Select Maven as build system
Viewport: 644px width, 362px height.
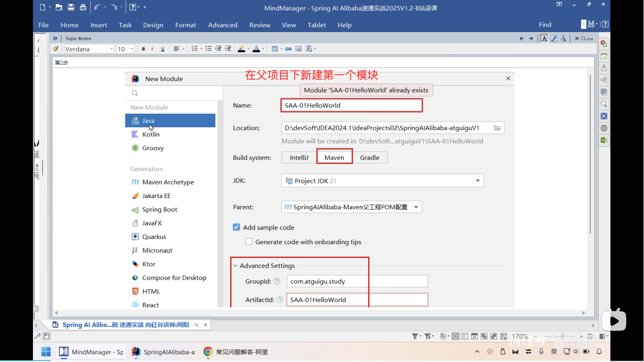334,157
